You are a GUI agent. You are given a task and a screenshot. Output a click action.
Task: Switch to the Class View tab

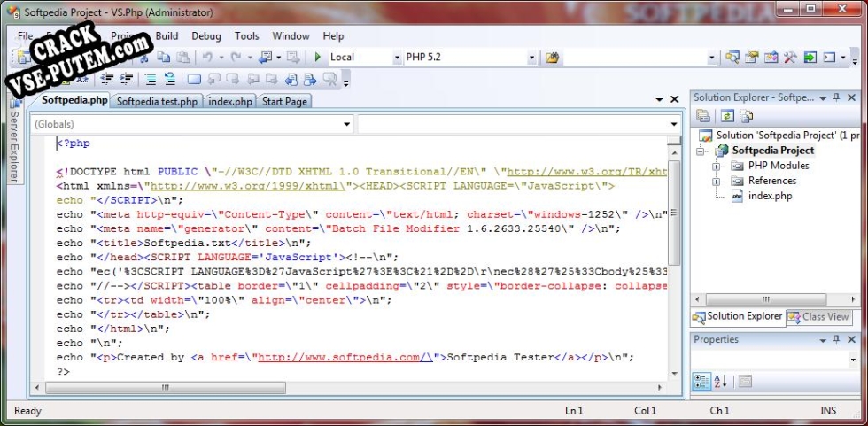819,317
